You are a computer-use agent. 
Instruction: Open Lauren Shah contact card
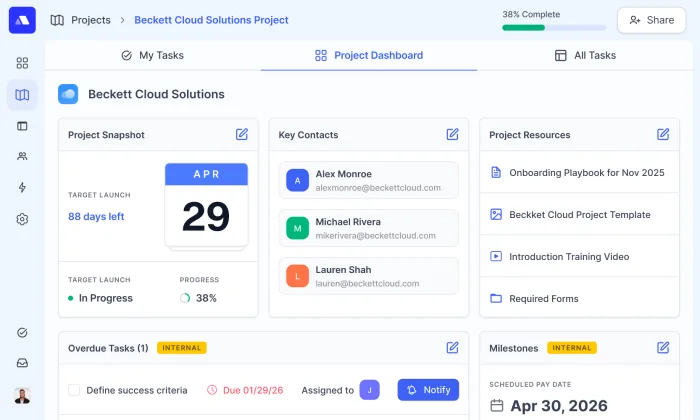tap(369, 276)
